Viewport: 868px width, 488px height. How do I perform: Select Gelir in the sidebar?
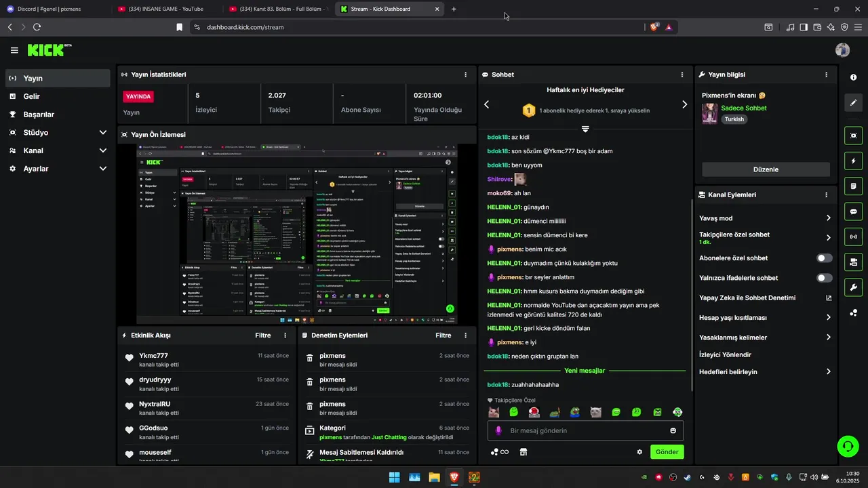(x=58, y=96)
